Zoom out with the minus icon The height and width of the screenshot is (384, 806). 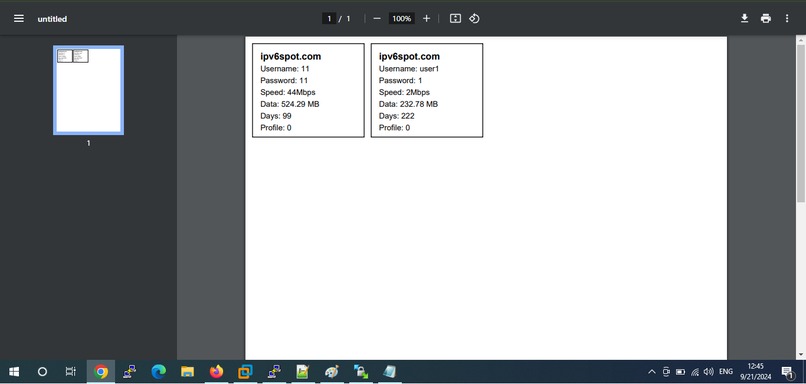(x=377, y=19)
